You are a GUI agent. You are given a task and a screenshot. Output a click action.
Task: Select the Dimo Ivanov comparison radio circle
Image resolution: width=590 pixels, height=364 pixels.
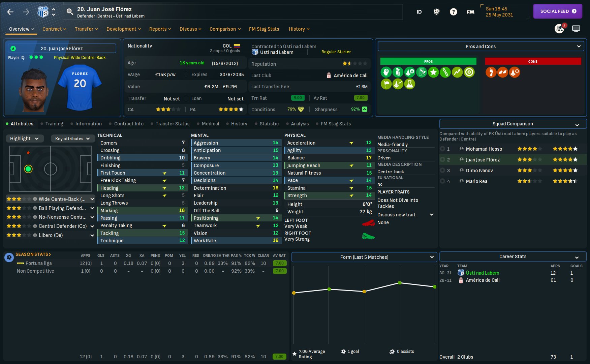tap(442, 170)
